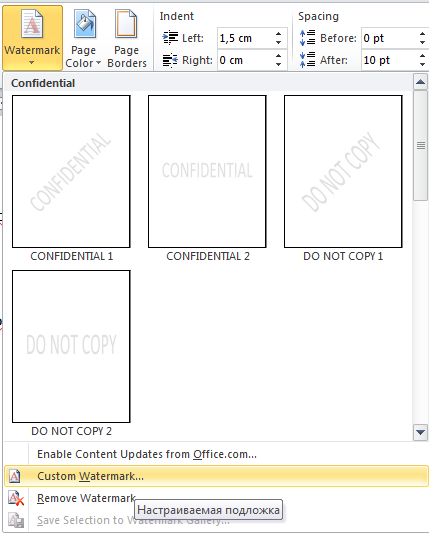Choose the CONFIDENTIAL 2 horizontal watermark

point(207,171)
